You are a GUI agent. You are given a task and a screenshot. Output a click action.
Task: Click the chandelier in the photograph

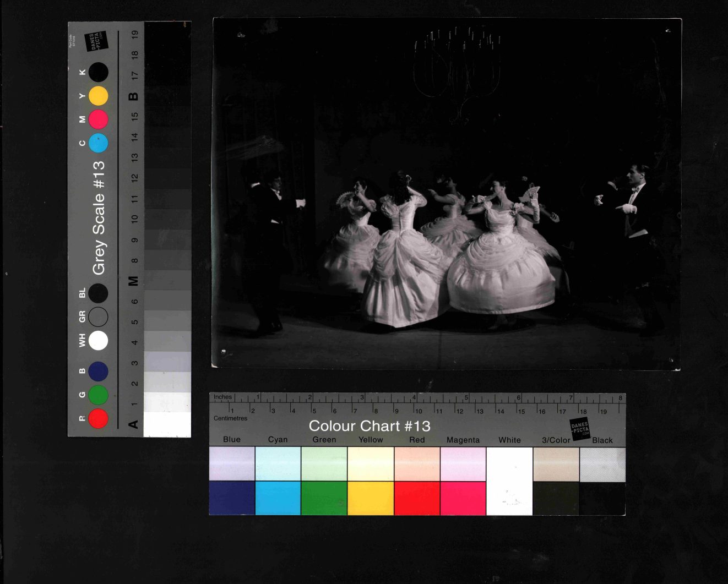pos(457,72)
